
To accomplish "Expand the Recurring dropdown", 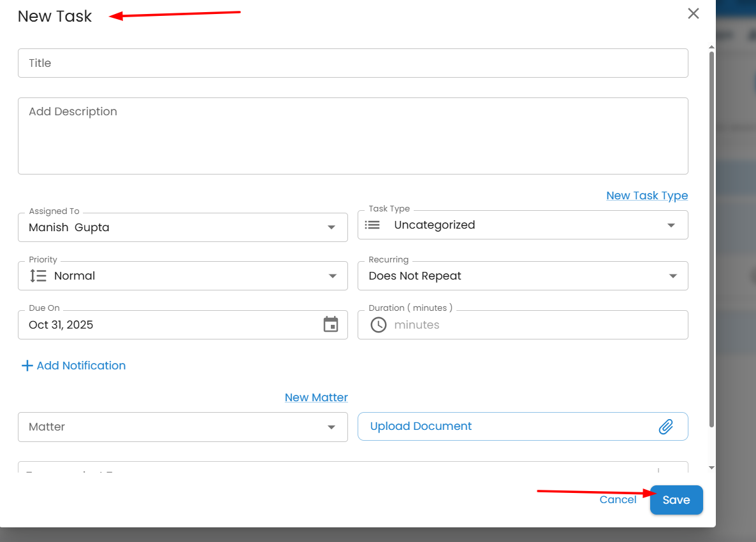I will (x=672, y=276).
